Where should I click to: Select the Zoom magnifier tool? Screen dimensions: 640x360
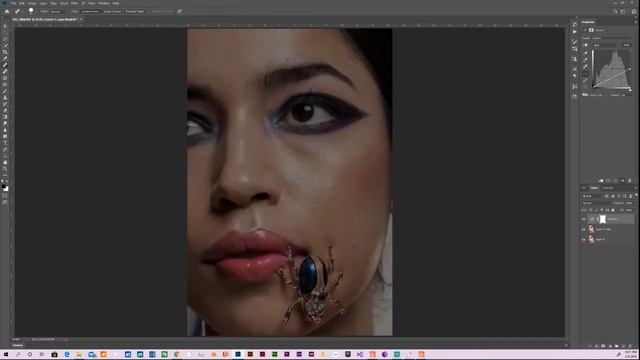(5, 169)
